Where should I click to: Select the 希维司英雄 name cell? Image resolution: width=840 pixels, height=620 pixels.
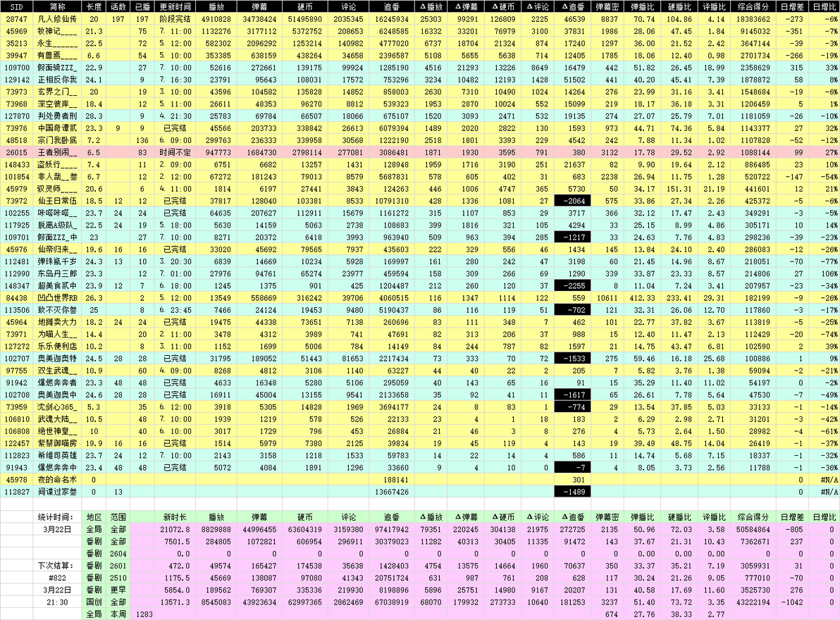click(58, 456)
